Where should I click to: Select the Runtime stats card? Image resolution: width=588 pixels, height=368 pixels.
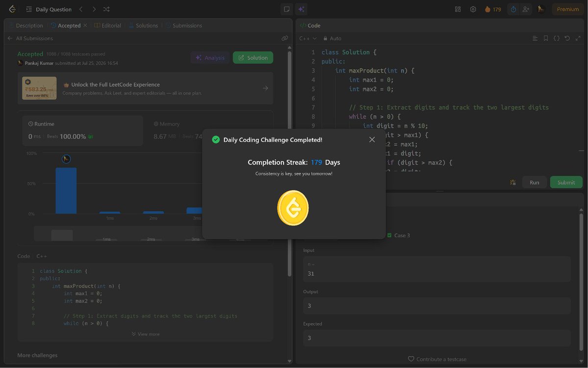point(83,131)
